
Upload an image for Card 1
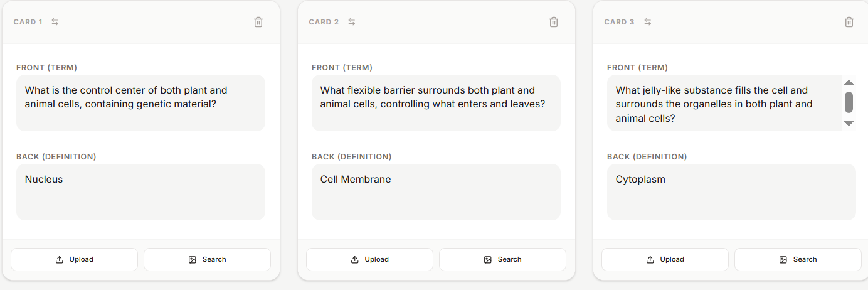74,259
